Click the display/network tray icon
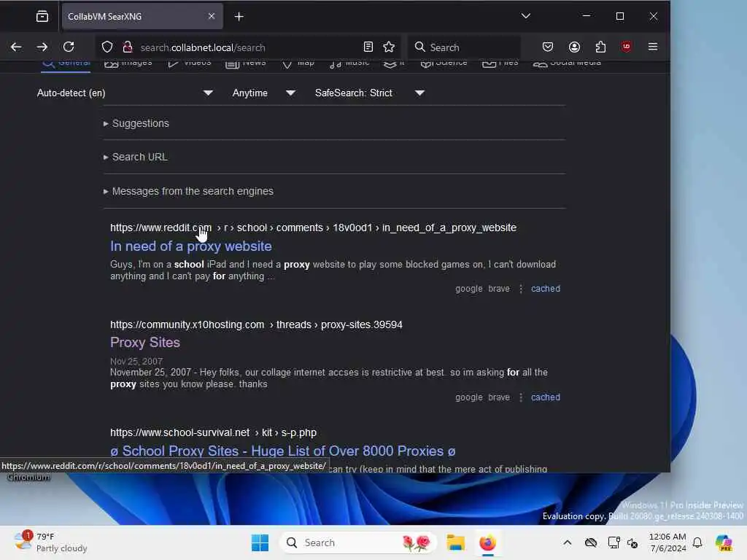The width and height of the screenshot is (747, 560). coord(614,542)
